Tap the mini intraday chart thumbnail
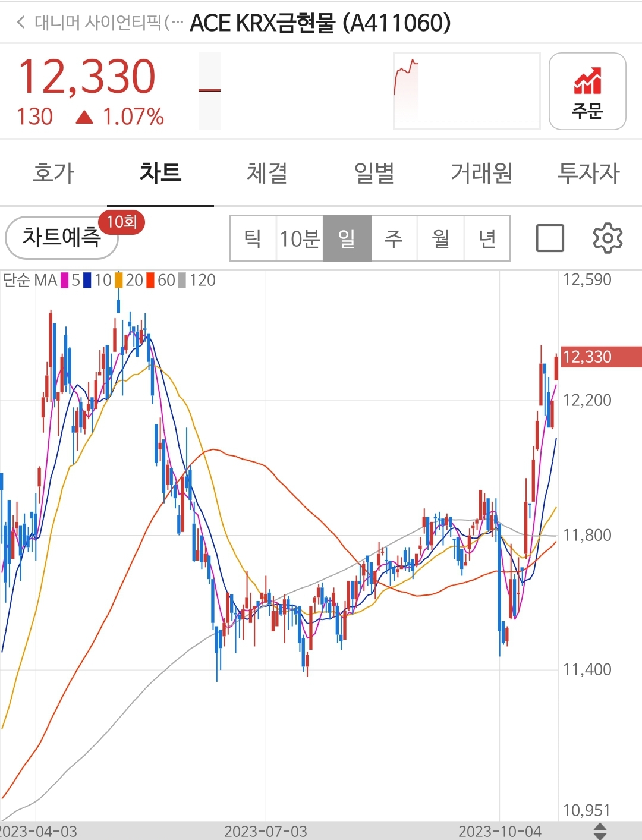 point(467,90)
